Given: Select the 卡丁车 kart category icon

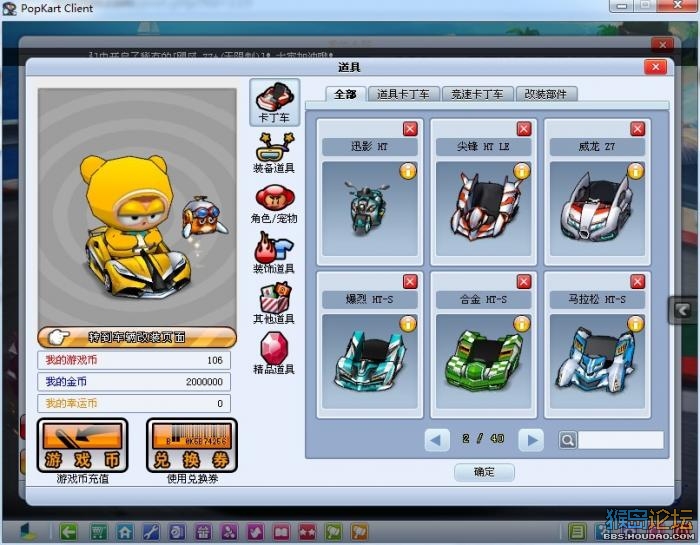Looking at the screenshot, I should (275, 102).
